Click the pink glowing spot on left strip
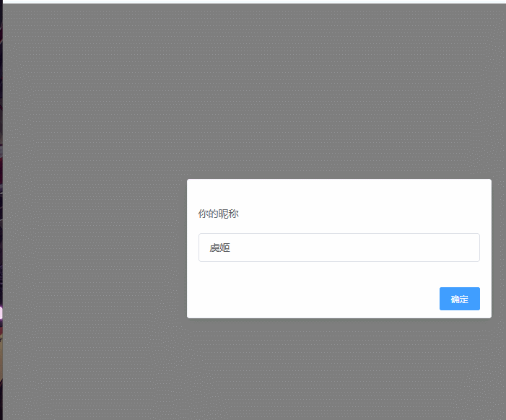The width and height of the screenshot is (506, 420). click(x=1, y=313)
